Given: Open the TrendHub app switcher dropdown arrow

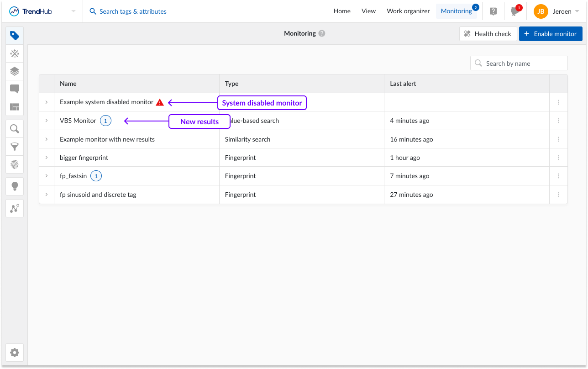Looking at the screenshot, I should [x=73, y=11].
